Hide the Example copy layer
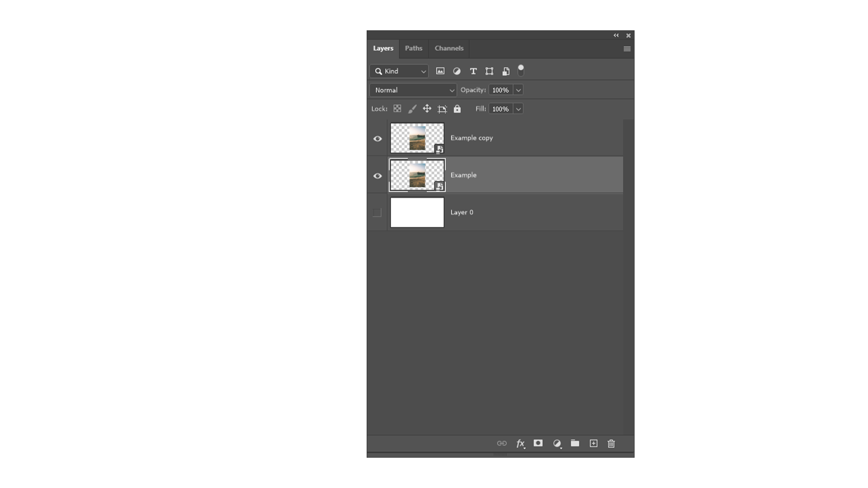The width and height of the screenshot is (868, 488). (x=377, y=139)
